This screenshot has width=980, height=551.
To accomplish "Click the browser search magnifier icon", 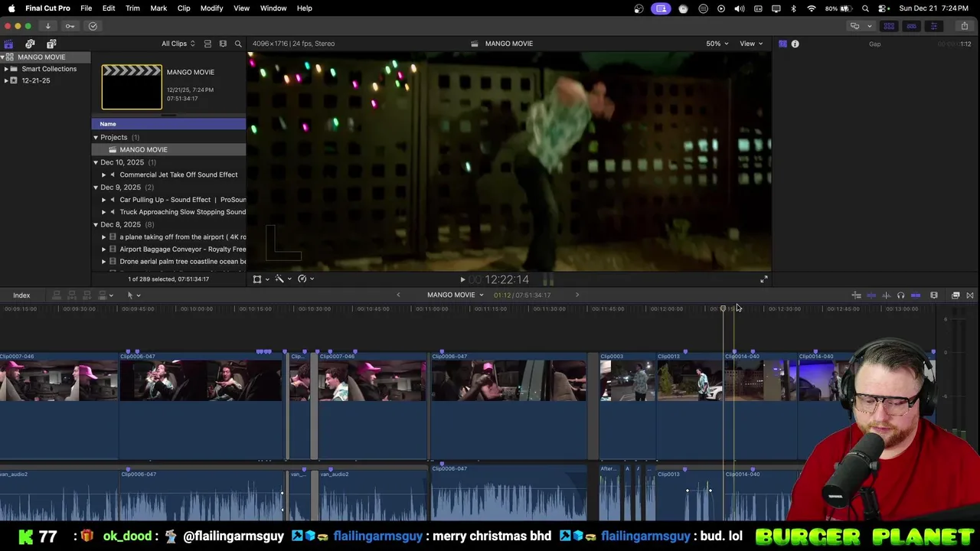I will (x=238, y=44).
